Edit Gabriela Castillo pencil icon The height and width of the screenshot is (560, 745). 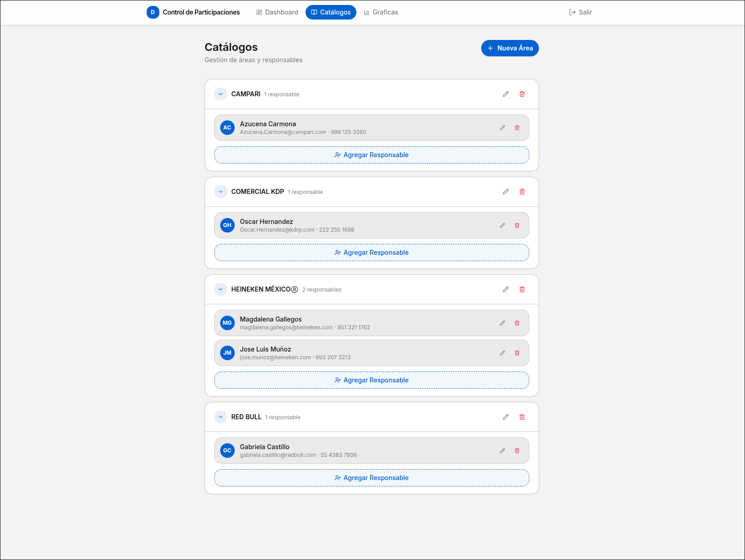click(503, 451)
